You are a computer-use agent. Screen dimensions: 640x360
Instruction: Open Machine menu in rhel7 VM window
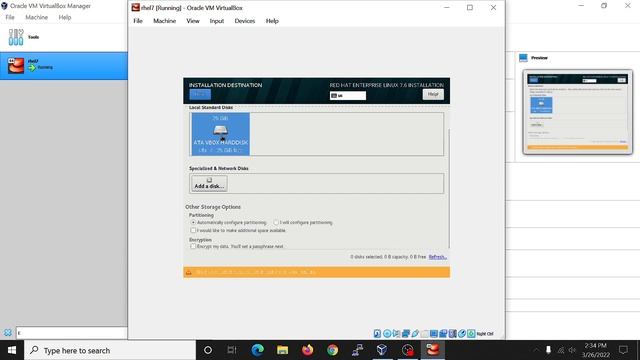[164, 21]
